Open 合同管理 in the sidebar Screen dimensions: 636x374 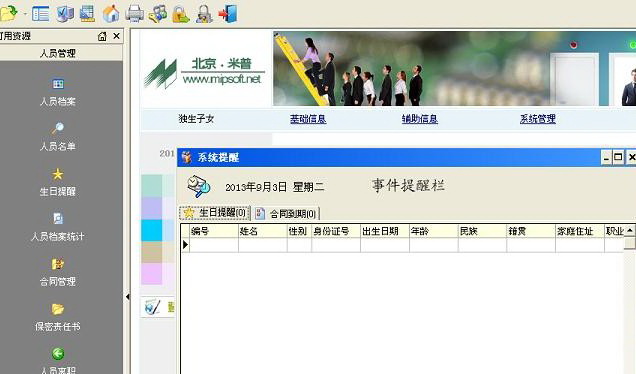pyautogui.click(x=58, y=273)
